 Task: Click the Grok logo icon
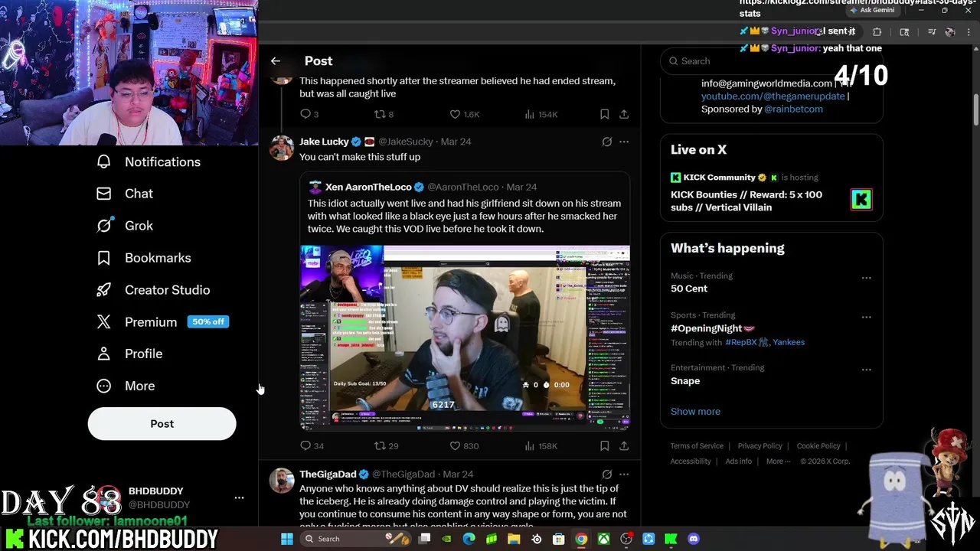point(103,226)
